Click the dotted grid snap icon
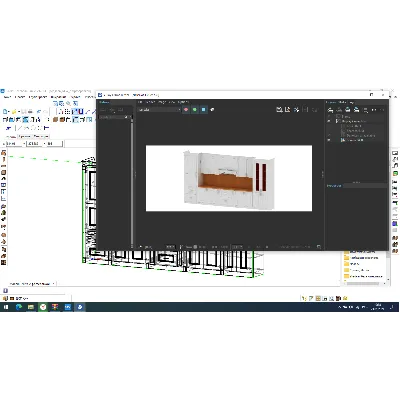This screenshot has width=400, height=400. [67, 111]
